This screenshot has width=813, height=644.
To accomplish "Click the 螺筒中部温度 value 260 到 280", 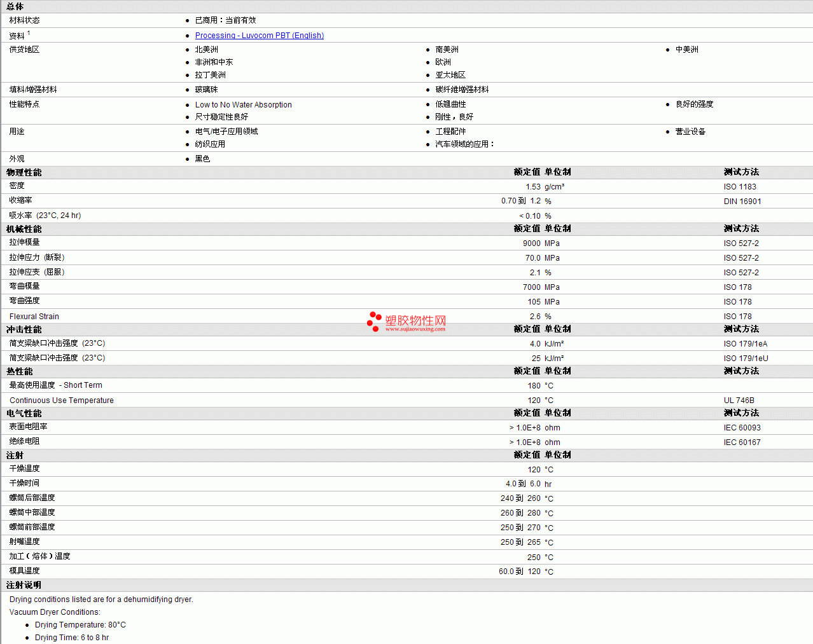I will (520, 513).
